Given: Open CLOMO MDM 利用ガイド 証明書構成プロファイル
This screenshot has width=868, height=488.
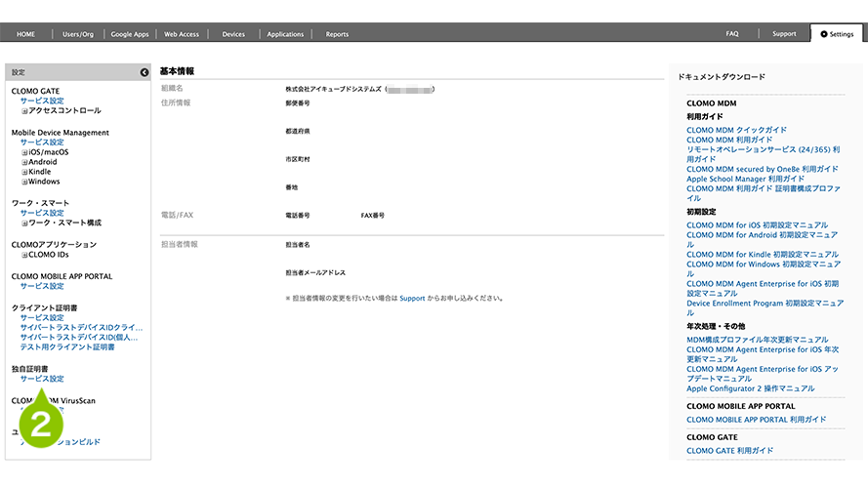Looking at the screenshot, I should [764, 193].
